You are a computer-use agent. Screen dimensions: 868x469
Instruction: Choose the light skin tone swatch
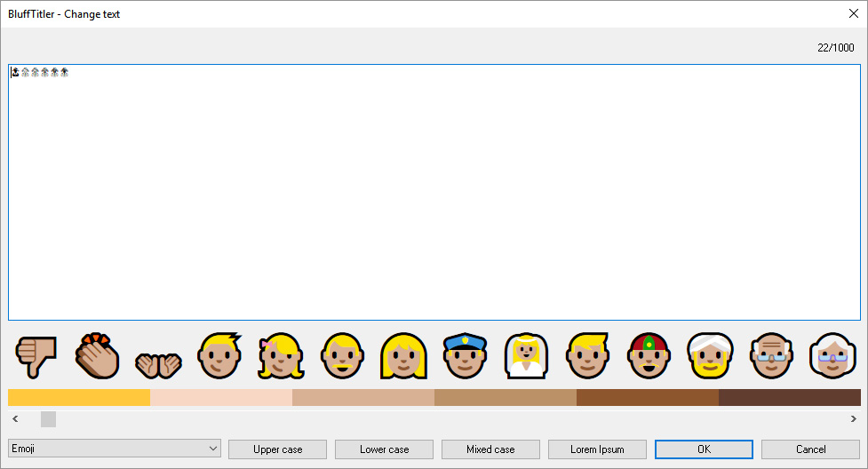221,398
